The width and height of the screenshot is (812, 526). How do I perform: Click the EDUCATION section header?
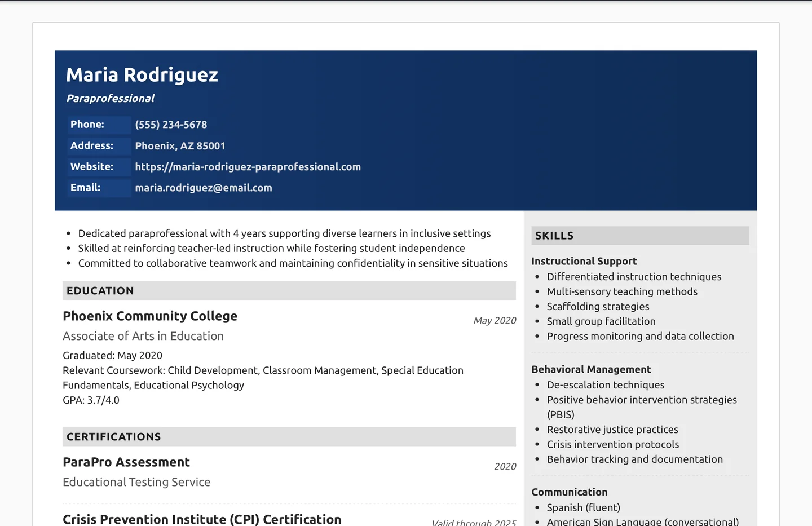[x=289, y=291]
